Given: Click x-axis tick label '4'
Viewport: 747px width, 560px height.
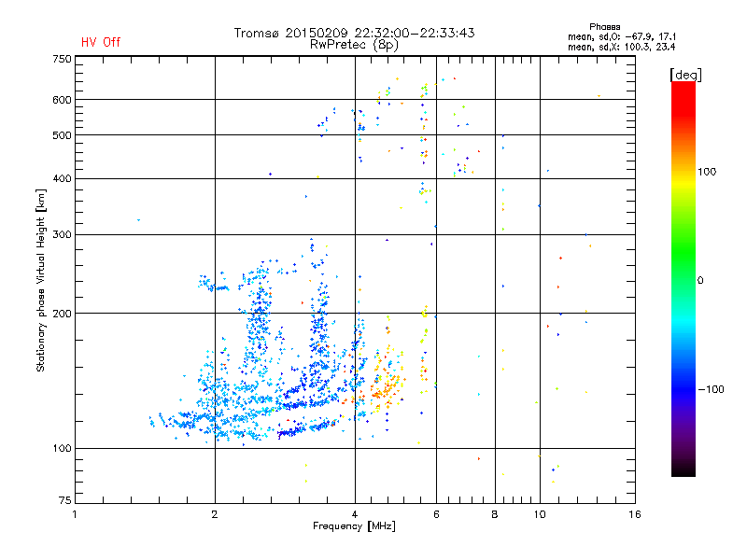Looking at the screenshot, I should [355, 514].
